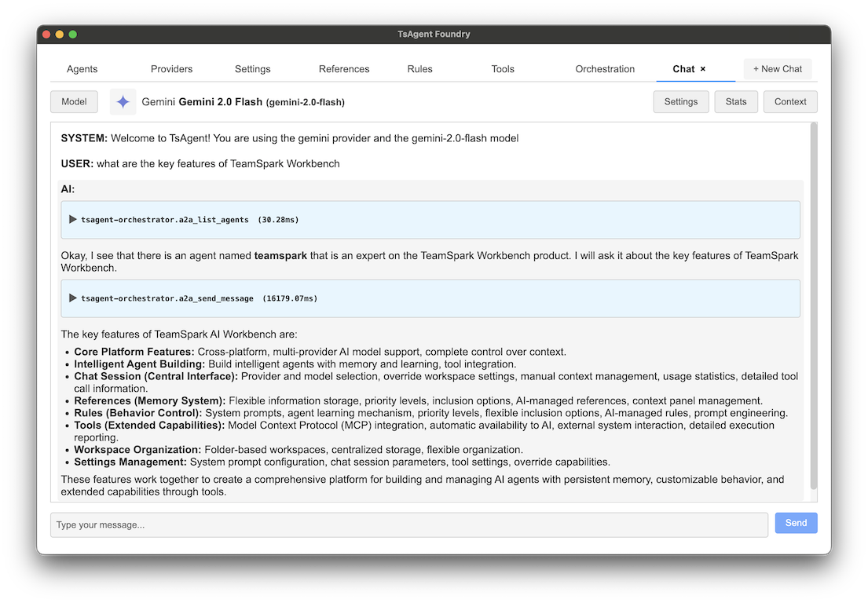This screenshot has height=603, width=868.
Task: Start a session with + New Chat
Action: pyautogui.click(x=777, y=69)
